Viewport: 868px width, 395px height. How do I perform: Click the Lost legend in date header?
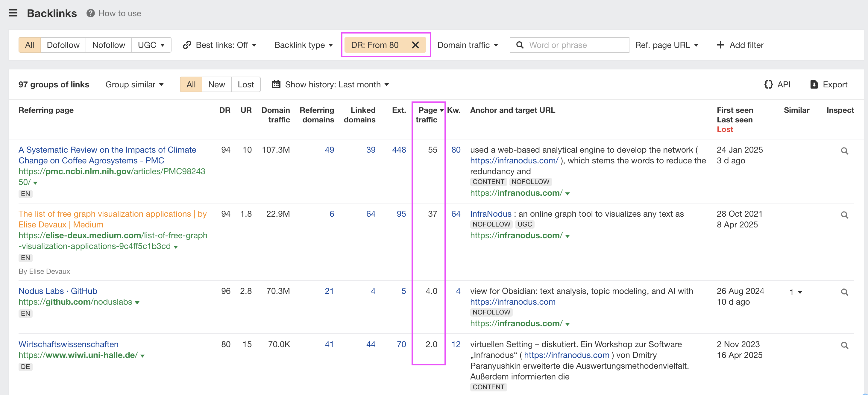click(725, 129)
